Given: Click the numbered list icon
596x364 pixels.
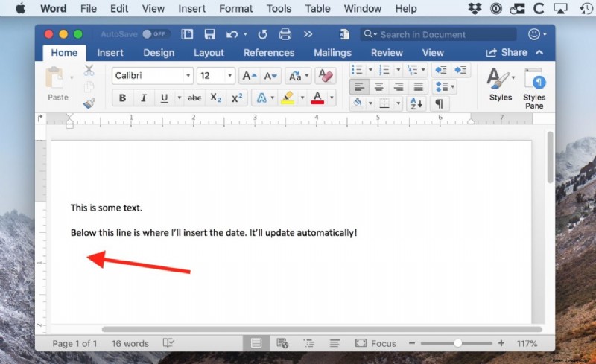Looking at the screenshot, I should click(x=384, y=70).
